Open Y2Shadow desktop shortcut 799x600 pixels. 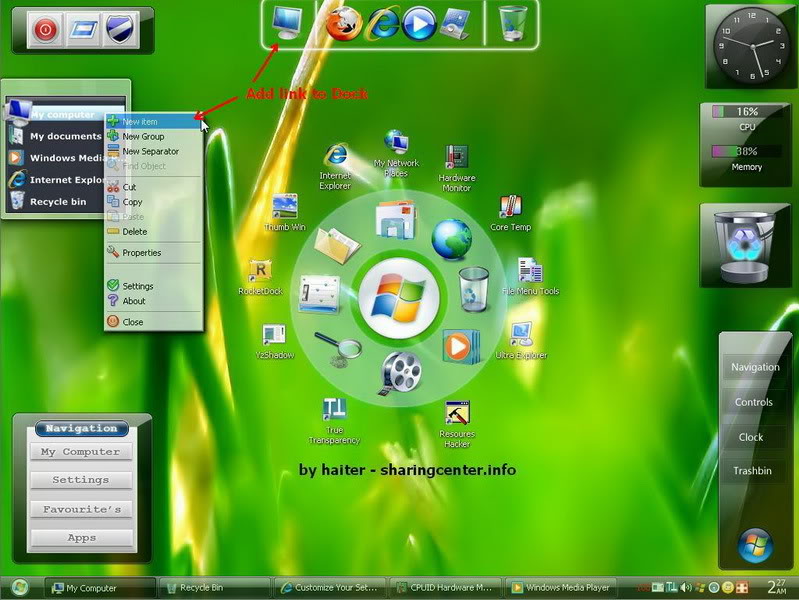pyautogui.click(x=275, y=342)
